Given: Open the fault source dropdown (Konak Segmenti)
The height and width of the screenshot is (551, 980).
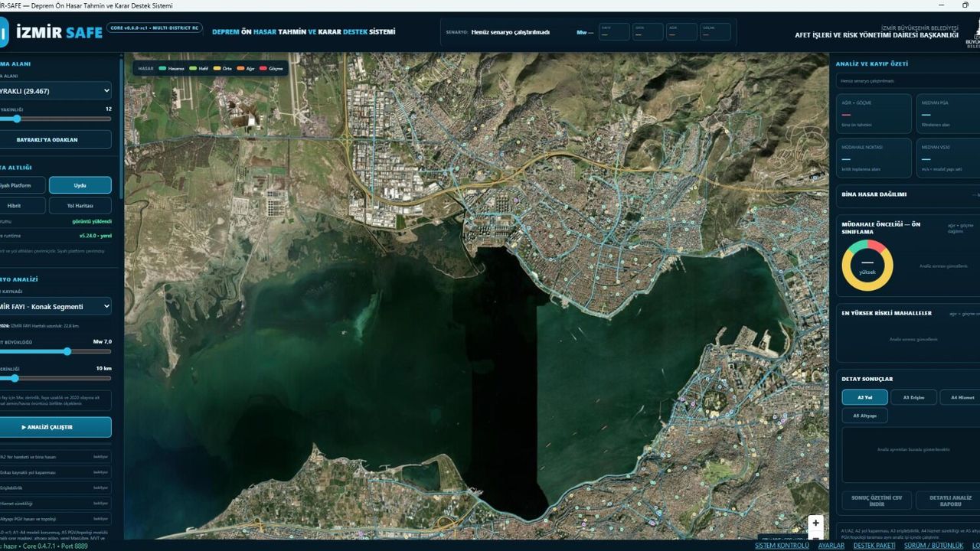Looking at the screenshot, I should coord(55,306).
